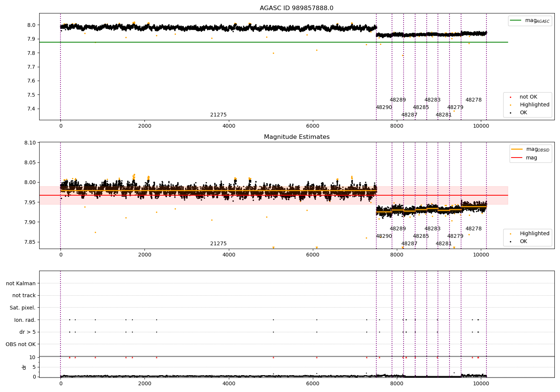
Task: Click the 7.7 y-axis tick of the top plot
Action: point(31,67)
